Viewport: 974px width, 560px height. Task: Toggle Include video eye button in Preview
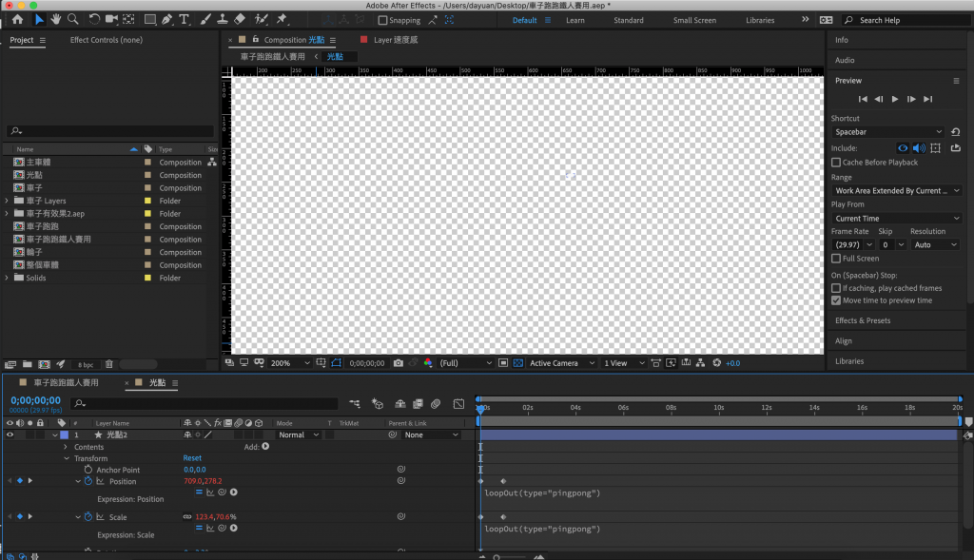tap(903, 148)
